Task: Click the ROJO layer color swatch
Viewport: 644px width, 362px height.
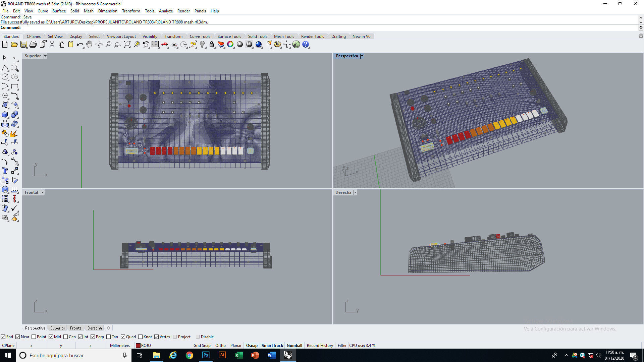Action: [138, 346]
